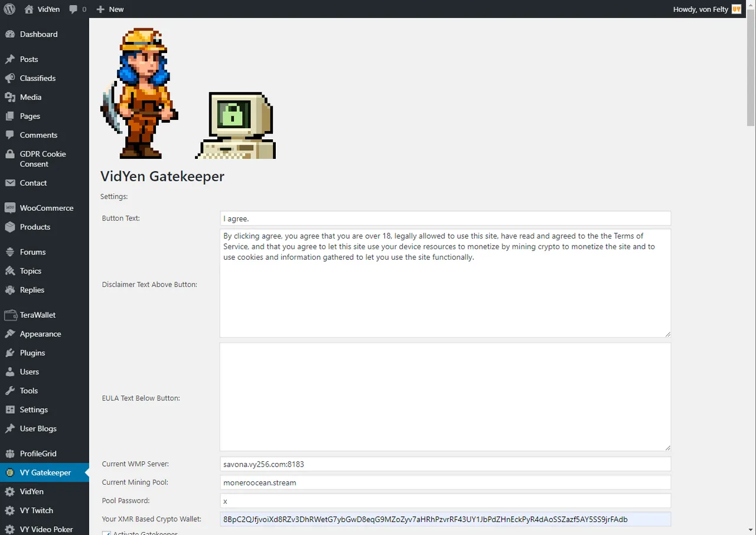Click the Replies icon in sidebar

tap(9, 290)
